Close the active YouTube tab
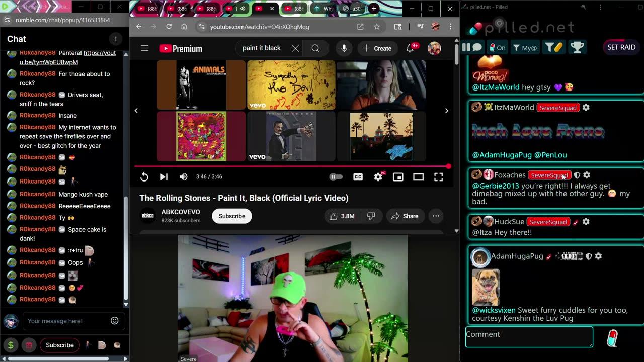 click(x=272, y=9)
